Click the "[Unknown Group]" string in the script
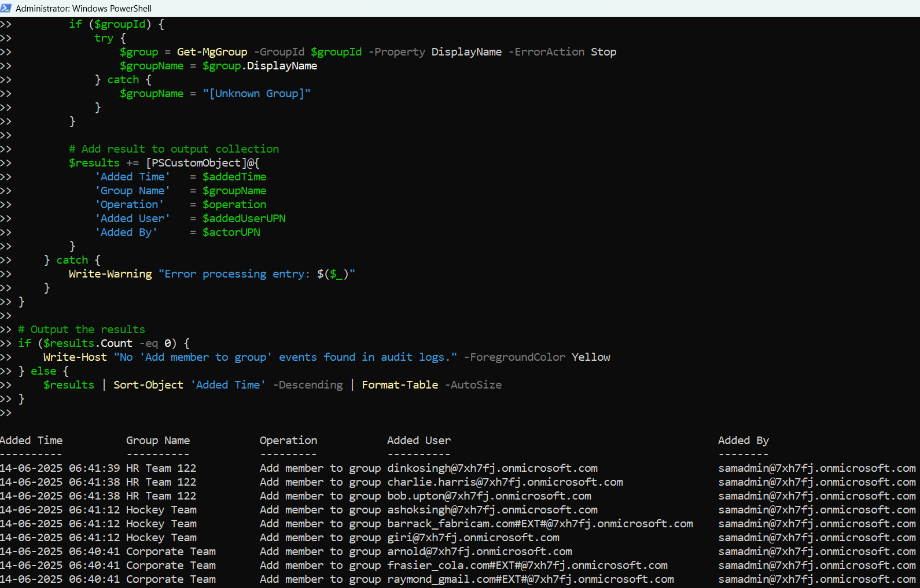 point(256,94)
